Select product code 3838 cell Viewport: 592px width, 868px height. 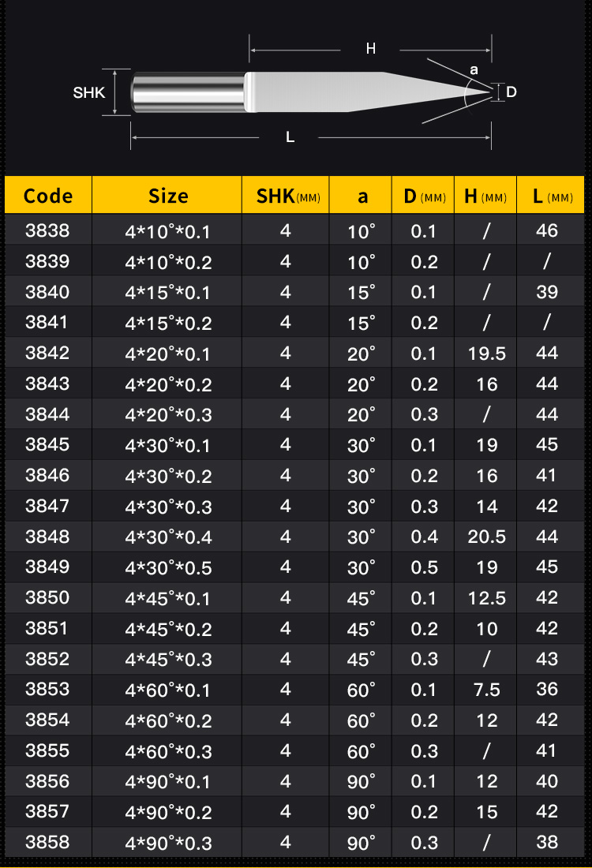pos(47,230)
